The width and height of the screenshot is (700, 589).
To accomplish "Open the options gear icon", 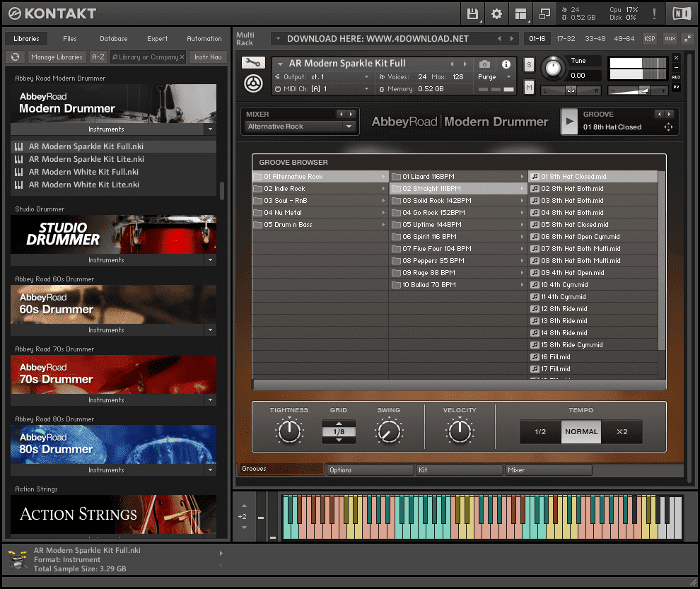I will (496, 14).
